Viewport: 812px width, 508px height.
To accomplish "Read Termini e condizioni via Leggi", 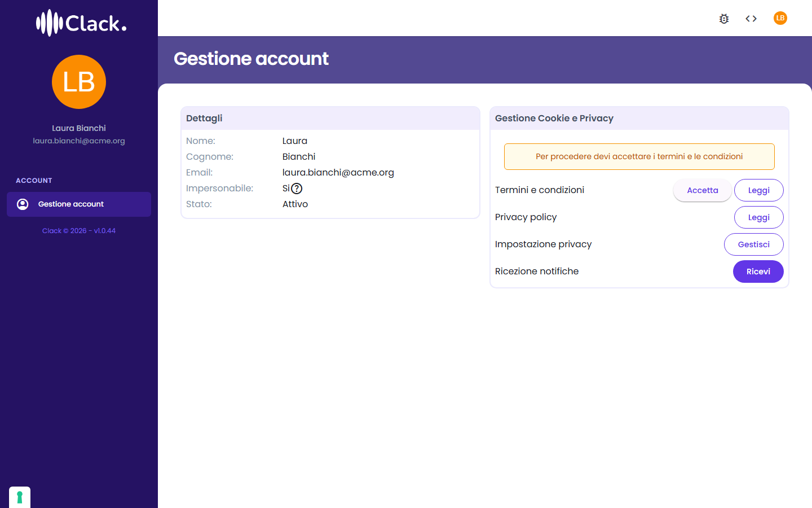I will pyautogui.click(x=759, y=190).
